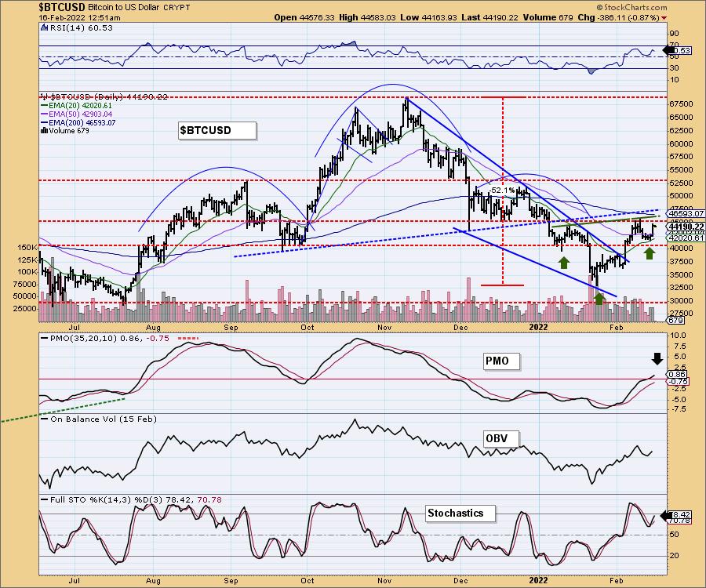Click the 0.86 PMO axis tag
Viewport: 706px width, 588px height.
677,374
